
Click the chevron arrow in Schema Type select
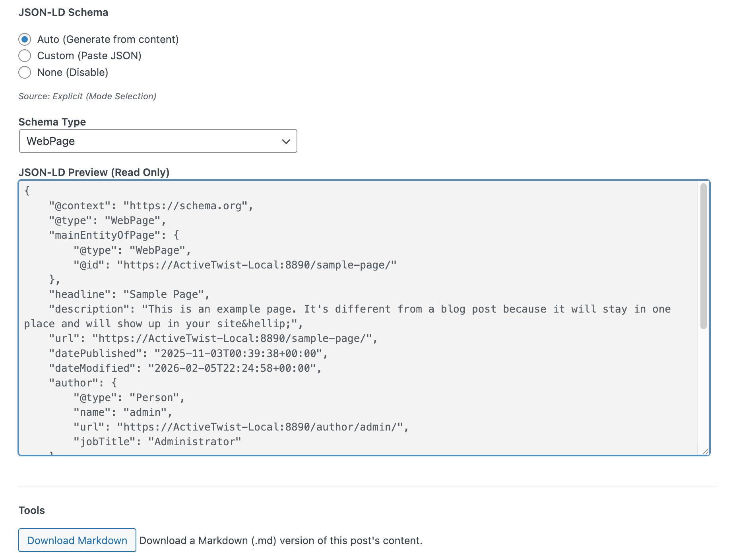[286, 141]
